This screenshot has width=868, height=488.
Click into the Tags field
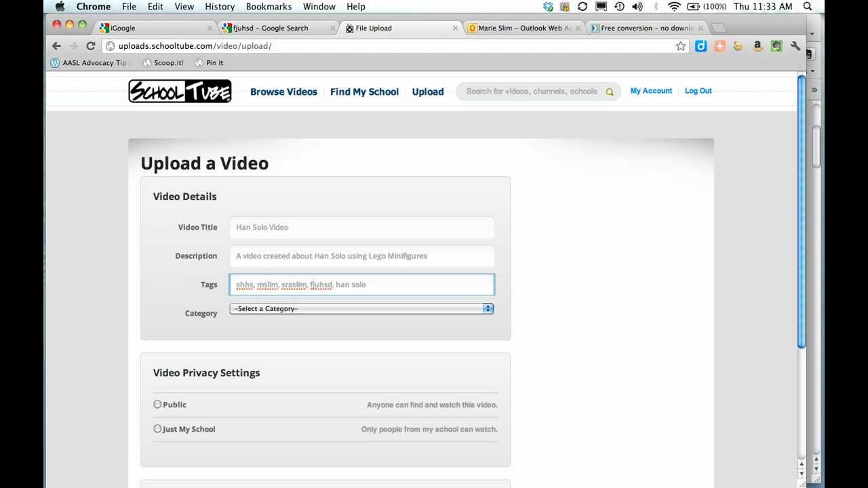pos(361,285)
